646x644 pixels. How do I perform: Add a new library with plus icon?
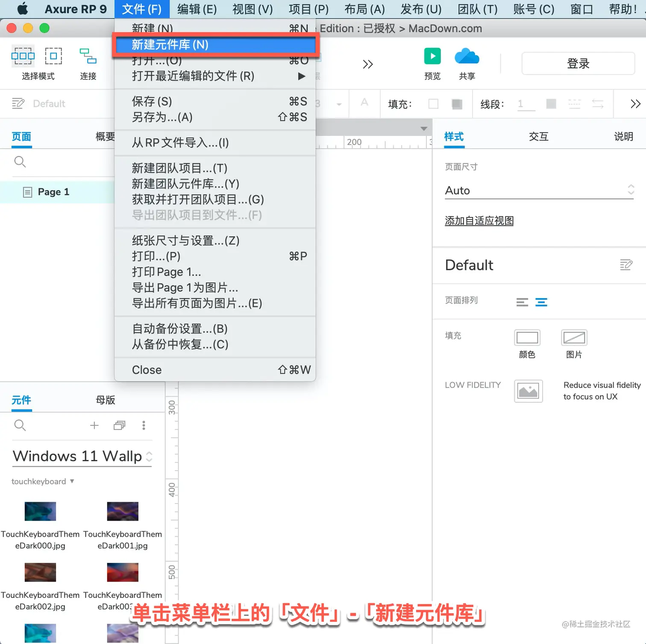94,425
